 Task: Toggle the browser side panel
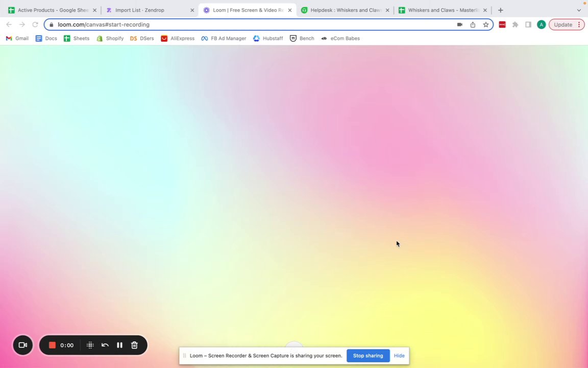point(528,25)
